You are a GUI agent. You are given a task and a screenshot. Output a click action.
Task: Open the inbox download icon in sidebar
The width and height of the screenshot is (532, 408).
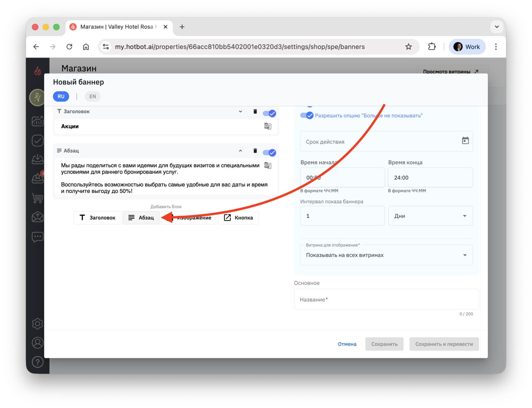[38, 159]
